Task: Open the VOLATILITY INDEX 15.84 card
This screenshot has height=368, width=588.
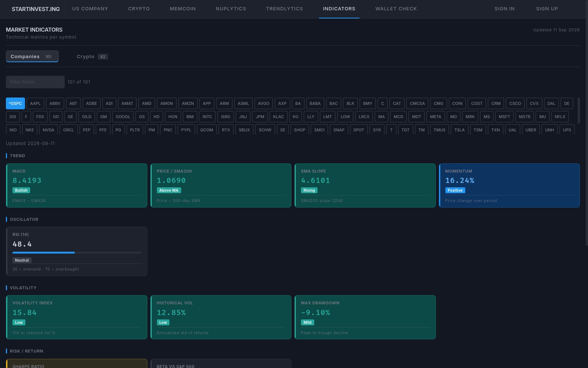Action: coord(77,317)
